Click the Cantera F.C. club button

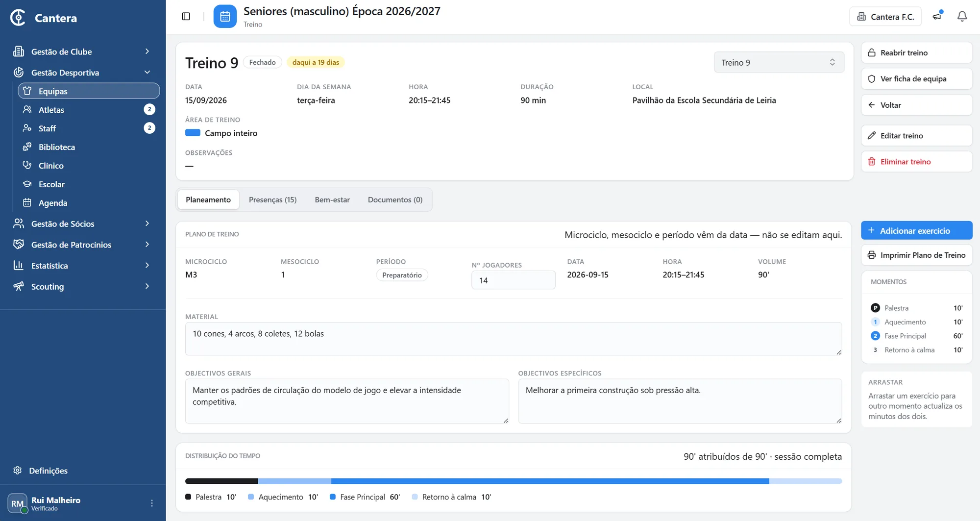pyautogui.click(x=885, y=17)
